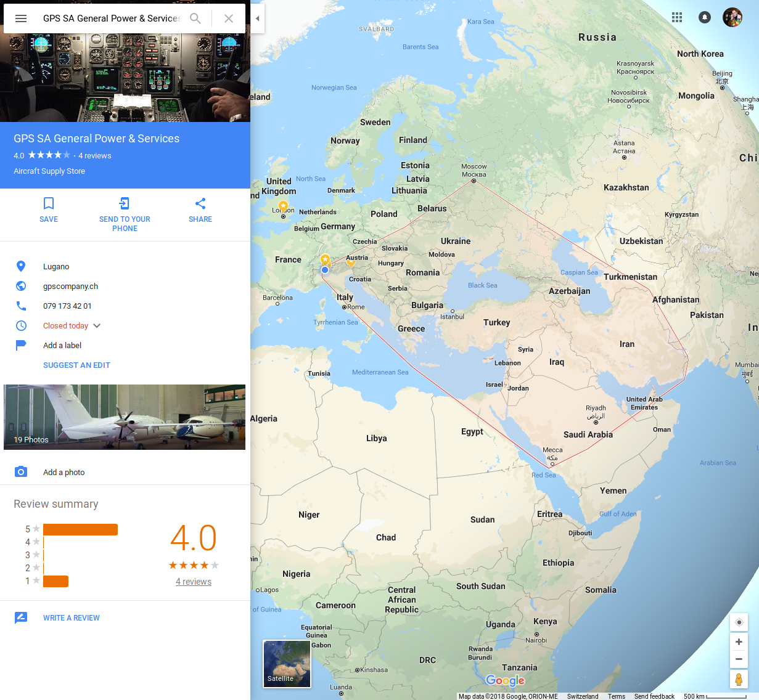Click Add a label text

click(x=62, y=345)
